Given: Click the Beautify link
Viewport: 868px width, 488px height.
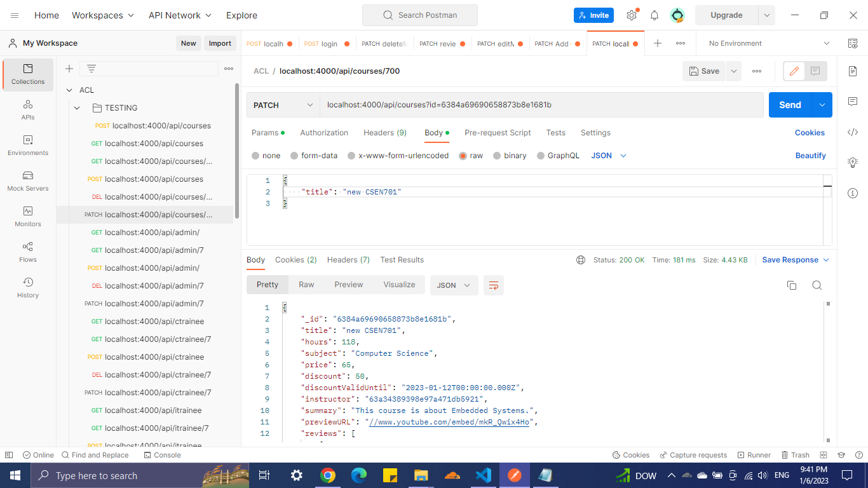Looking at the screenshot, I should (810, 155).
